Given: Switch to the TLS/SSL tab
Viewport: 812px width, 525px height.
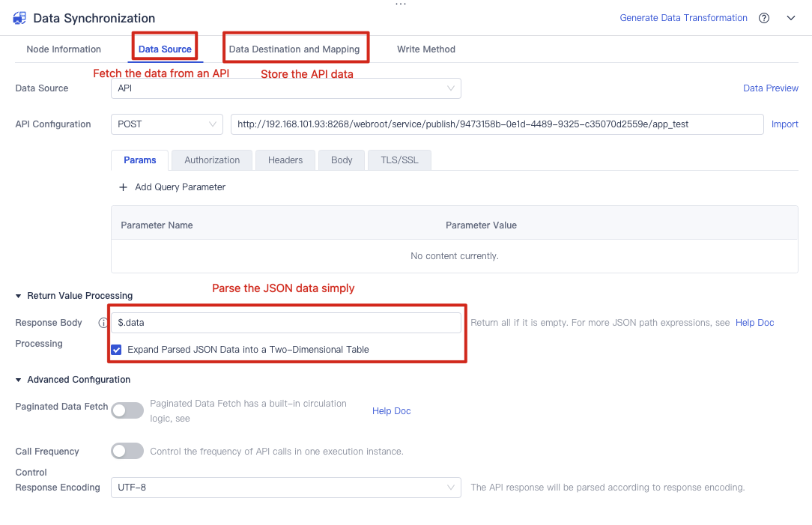Looking at the screenshot, I should click(399, 160).
